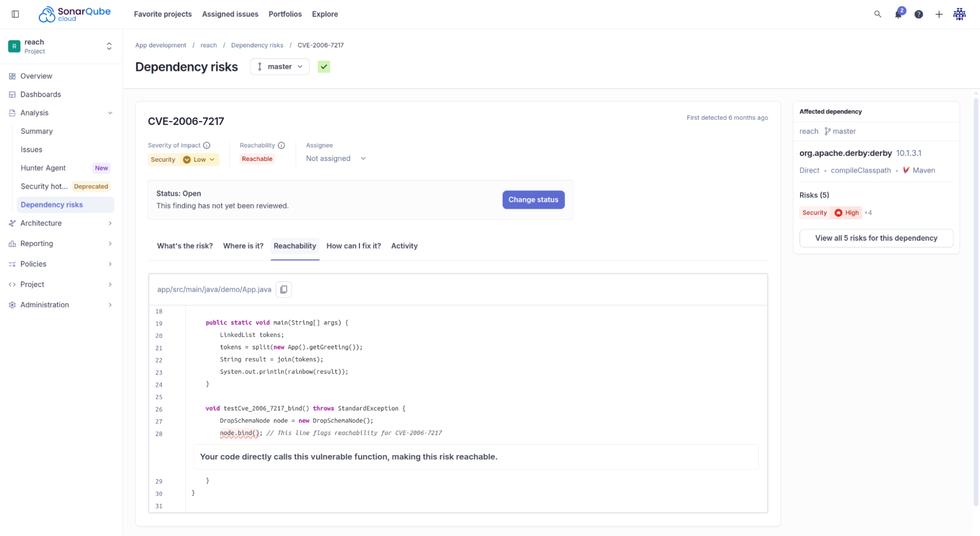Expand the Project section
The height and width of the screenshot is (536, 980).
(x=110, y=284)
